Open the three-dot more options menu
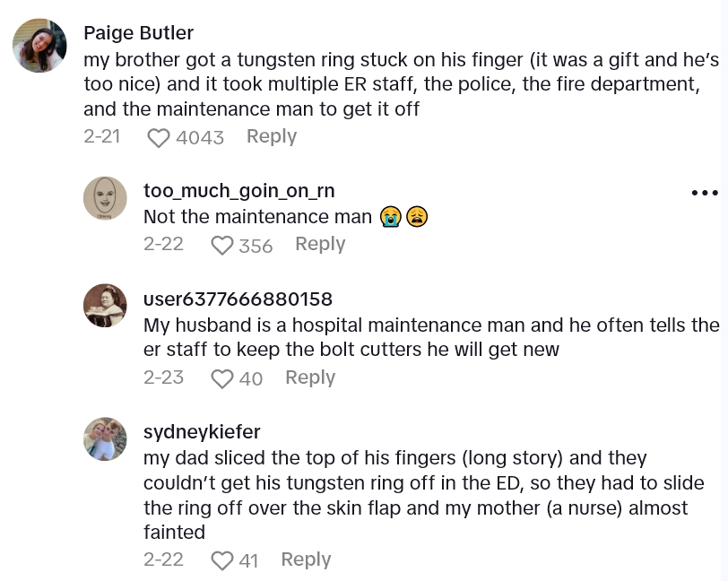 705,193
